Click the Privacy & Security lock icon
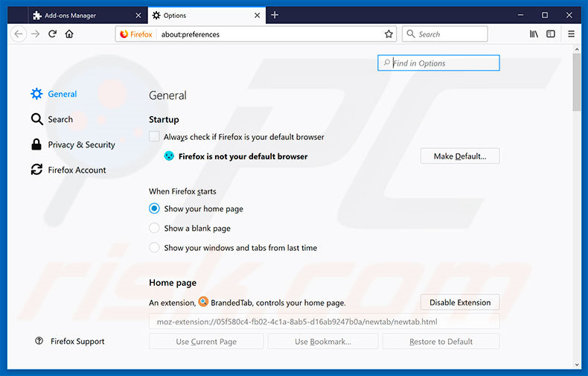The height and width of the screenshot is (376, 588). click(36, 144)
